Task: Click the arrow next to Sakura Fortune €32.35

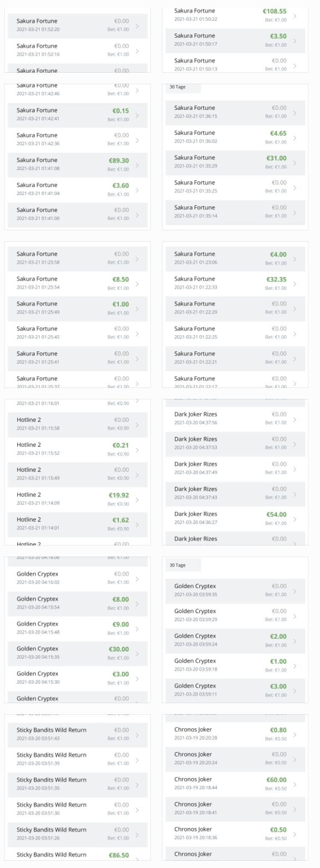Action: point(294,284)
